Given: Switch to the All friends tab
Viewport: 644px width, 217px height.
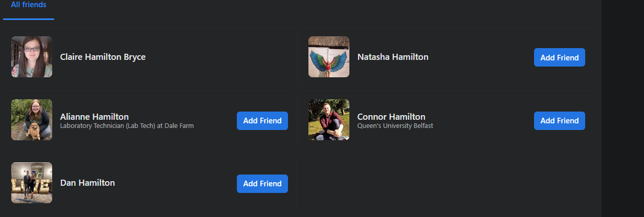Looking at the screenshot, I should coord(29,5).
